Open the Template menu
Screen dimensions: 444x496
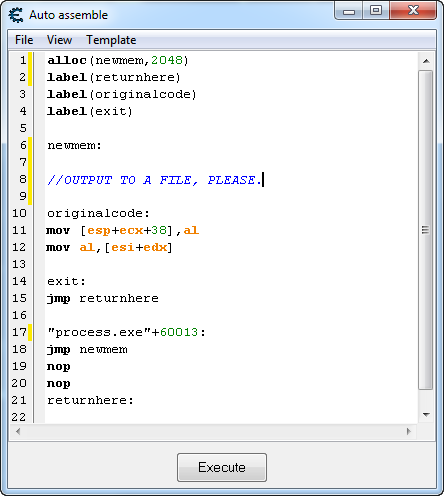(111, 40)
